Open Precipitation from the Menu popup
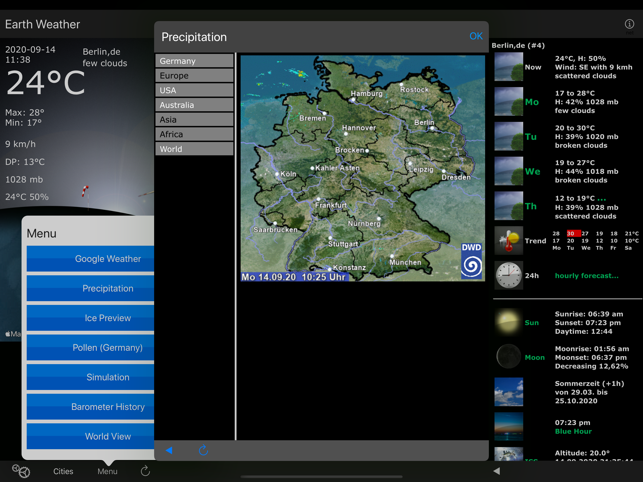 91,288
